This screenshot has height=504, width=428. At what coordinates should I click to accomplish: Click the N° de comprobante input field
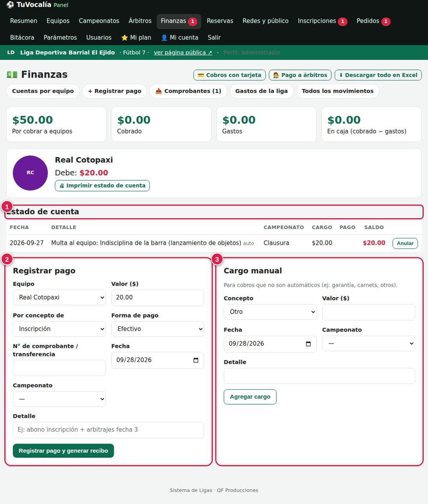pyautogui.click(x=59, y=368)
